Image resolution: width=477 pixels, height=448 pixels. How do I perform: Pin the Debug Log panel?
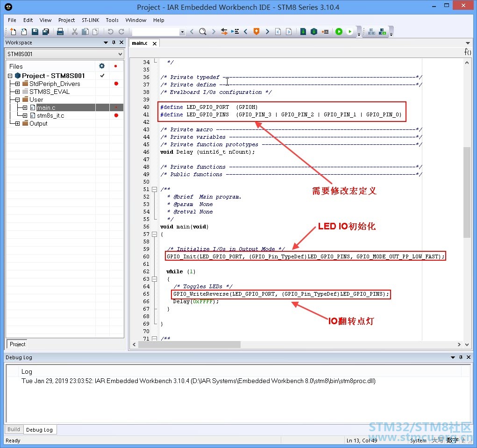461,357
